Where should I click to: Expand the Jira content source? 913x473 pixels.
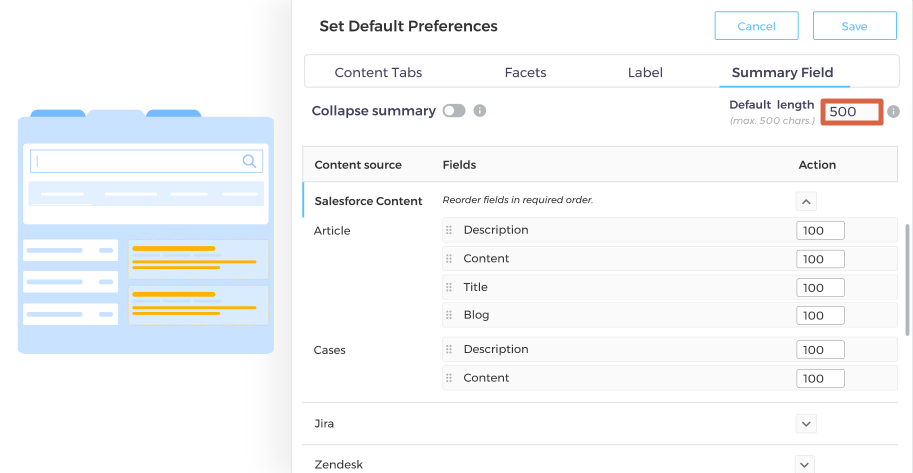tap(807, 424)
